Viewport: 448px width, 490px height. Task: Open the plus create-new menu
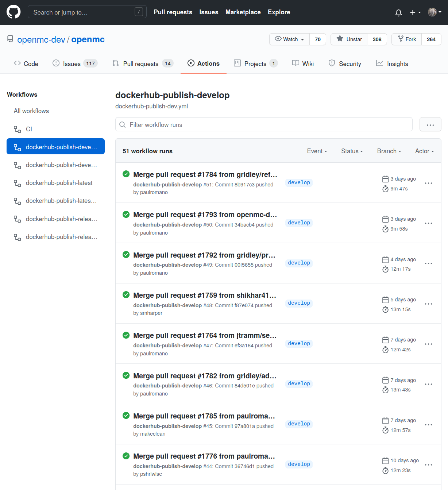[x=415, y=12]
